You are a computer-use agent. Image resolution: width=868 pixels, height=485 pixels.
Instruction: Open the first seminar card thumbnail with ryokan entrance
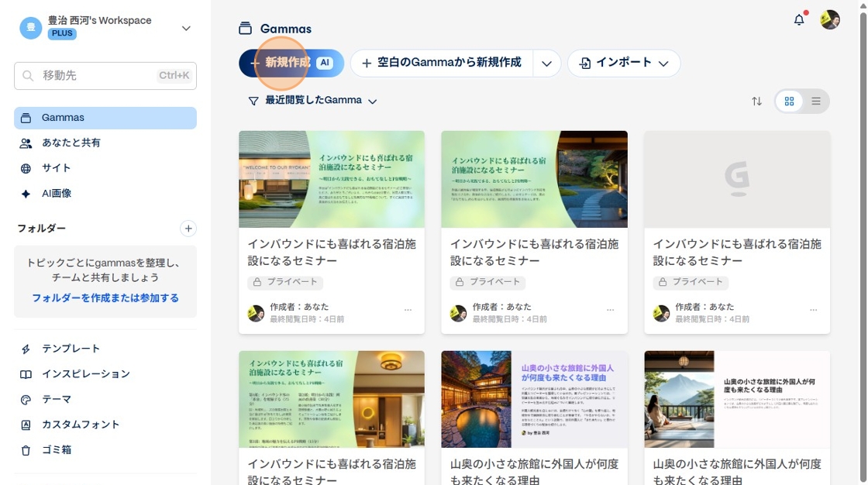(x=332, y=180)
